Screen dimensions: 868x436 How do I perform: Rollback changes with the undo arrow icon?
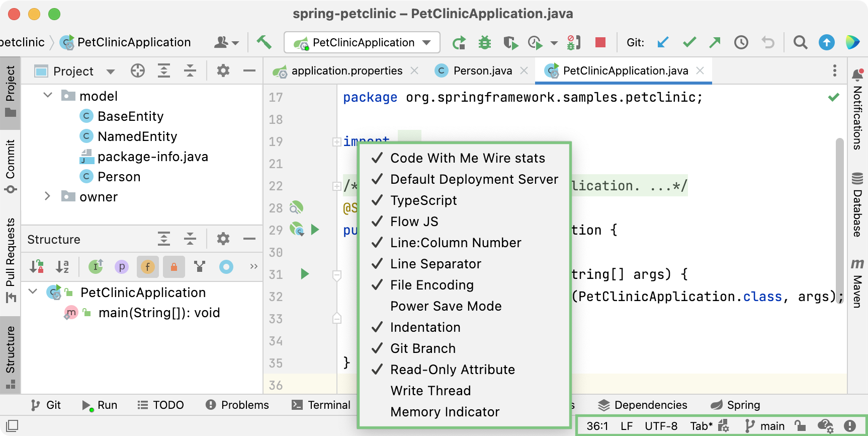768,42
